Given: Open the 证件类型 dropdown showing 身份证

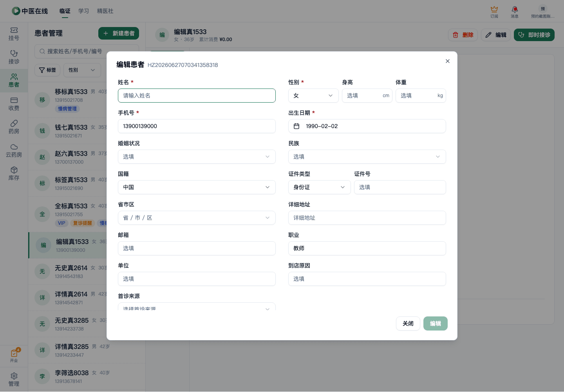Looking at the screenshot, I should click(x=320, y=187).
